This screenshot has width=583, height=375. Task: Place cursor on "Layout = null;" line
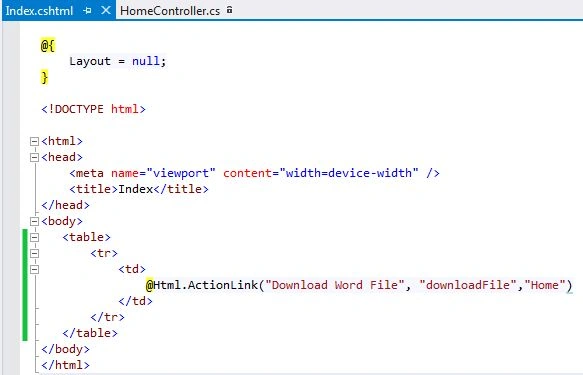tap(117, 61)
